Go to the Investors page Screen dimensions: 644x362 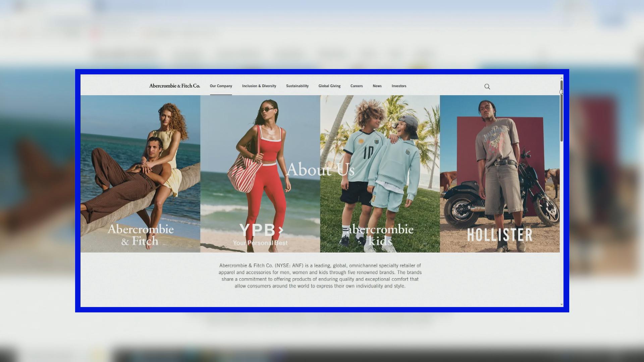tap(399, 86)
